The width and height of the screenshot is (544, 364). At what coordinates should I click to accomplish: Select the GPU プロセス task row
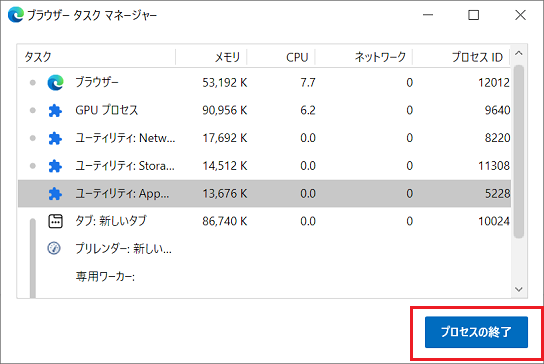(x=264, y=110)
